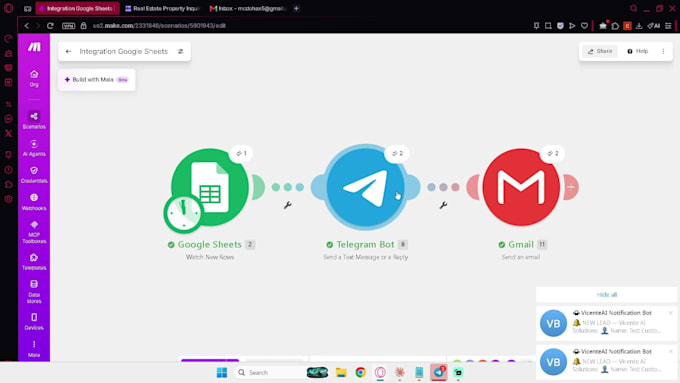The height and width of the screenshot is (383, 680).
Task: Switch to the Gmail Inbox tab
Action: 248,8
